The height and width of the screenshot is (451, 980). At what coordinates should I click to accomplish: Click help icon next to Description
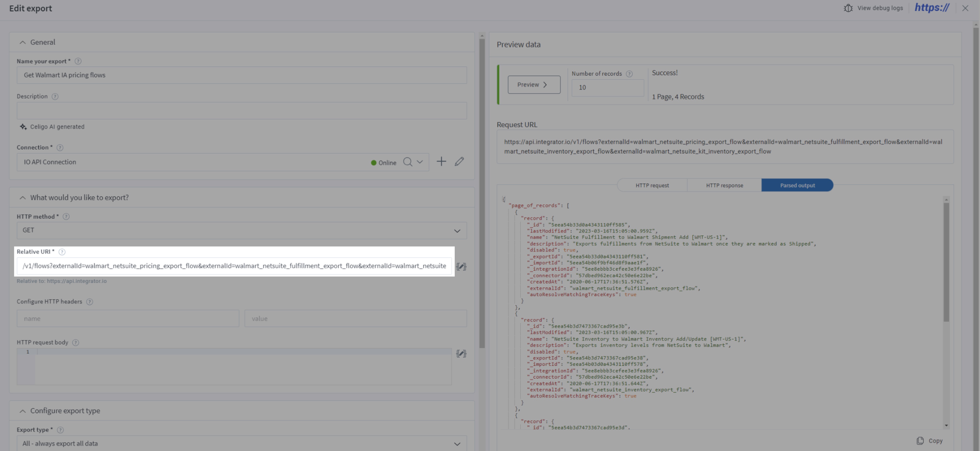pyautogui.click(x=55, y=96)
